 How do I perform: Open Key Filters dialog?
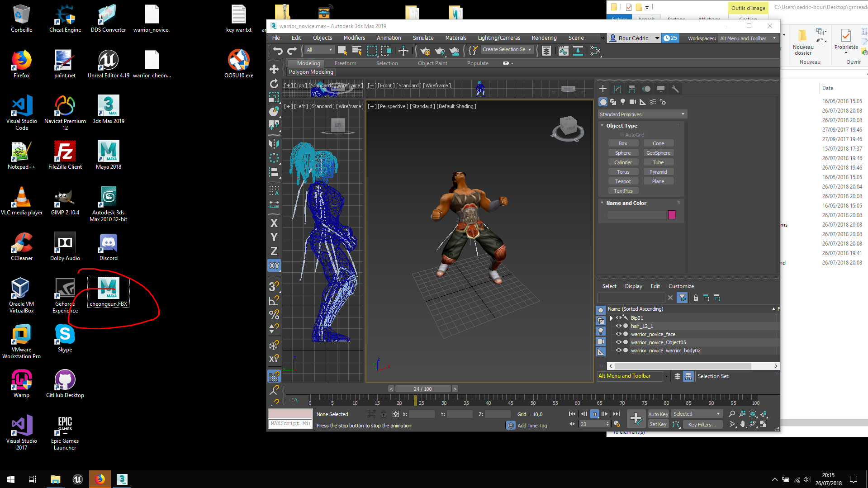(702, 425)
